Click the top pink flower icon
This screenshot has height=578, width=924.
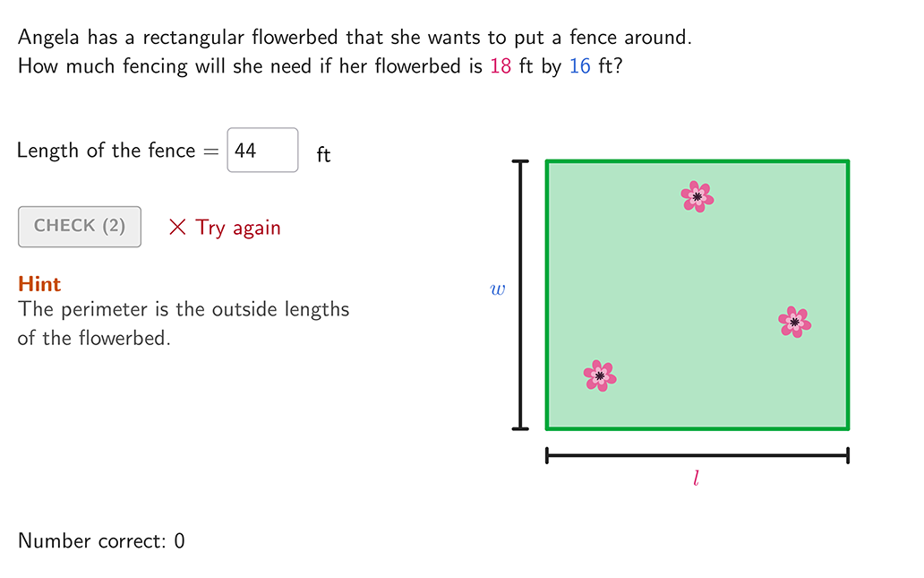click(x=697, y=196)
